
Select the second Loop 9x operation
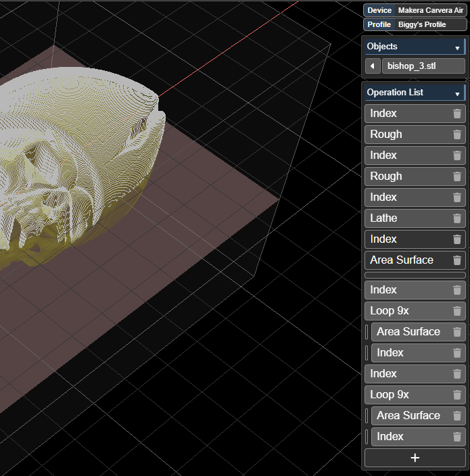click(406, 395)
